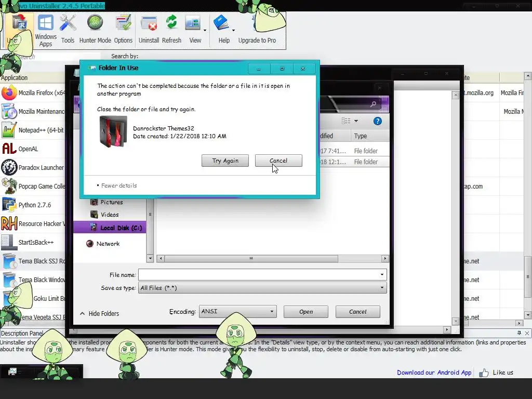Open the File name dropdown arrow
532x399 pixels.
(382, 274)
